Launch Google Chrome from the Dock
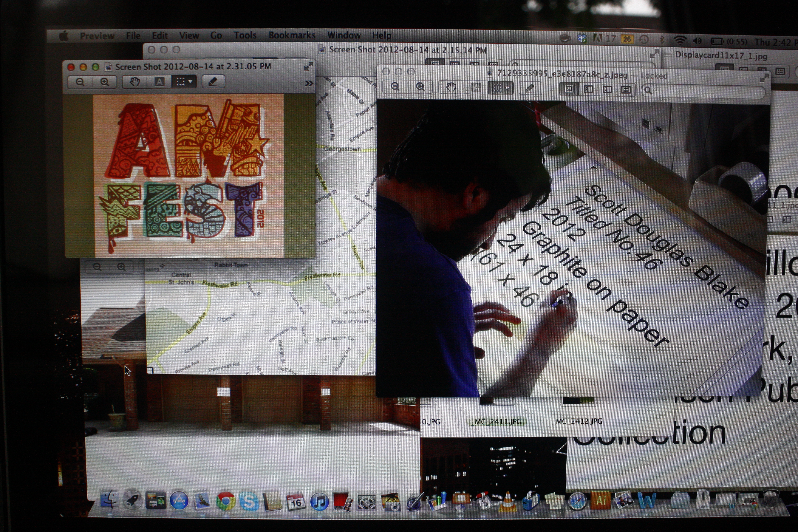 coord(226,501)
